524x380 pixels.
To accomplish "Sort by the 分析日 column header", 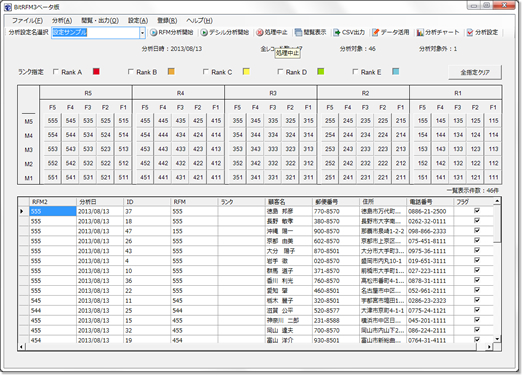I will coord(100,202).
